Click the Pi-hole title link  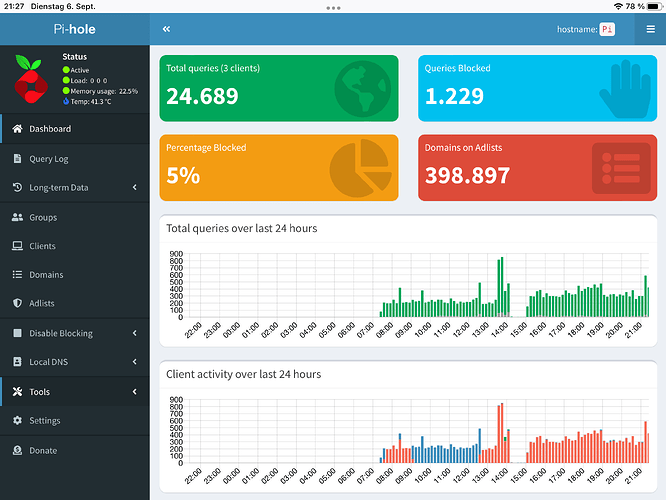(x=75, y=29)
